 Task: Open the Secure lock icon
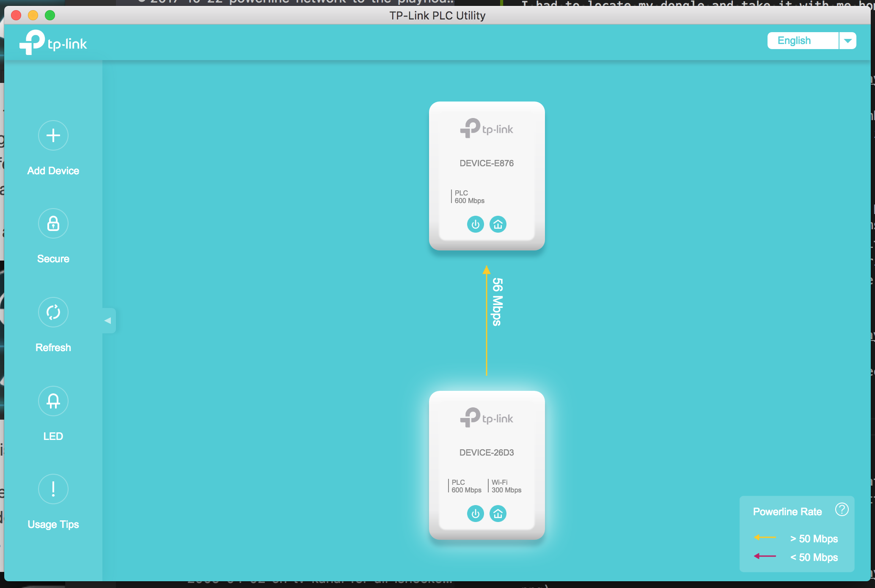point(53,223)
